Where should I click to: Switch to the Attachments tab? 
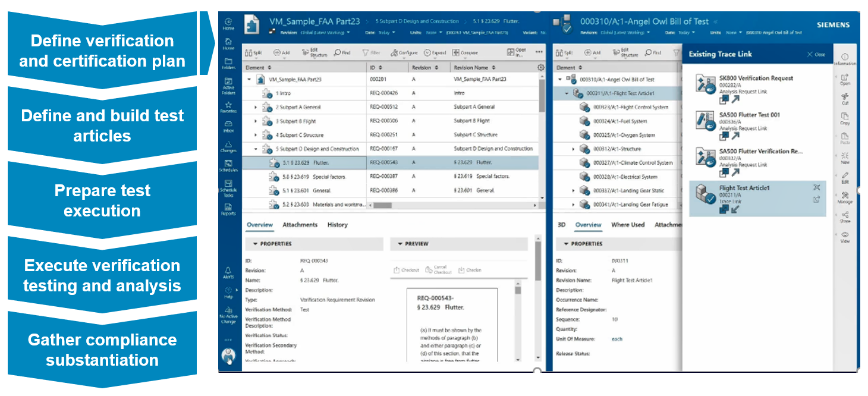(300, 225)
